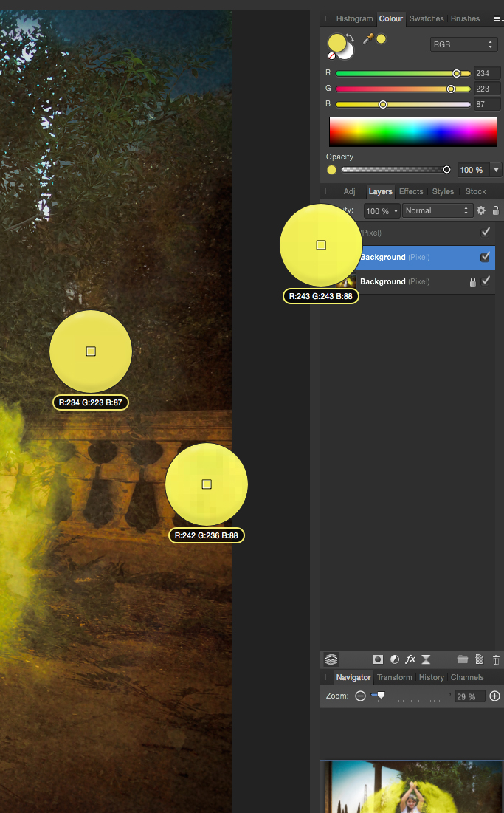Click the Navigator preview thumbnail
The width and height of the screenshot is (504, 813).
pos(412,786)
